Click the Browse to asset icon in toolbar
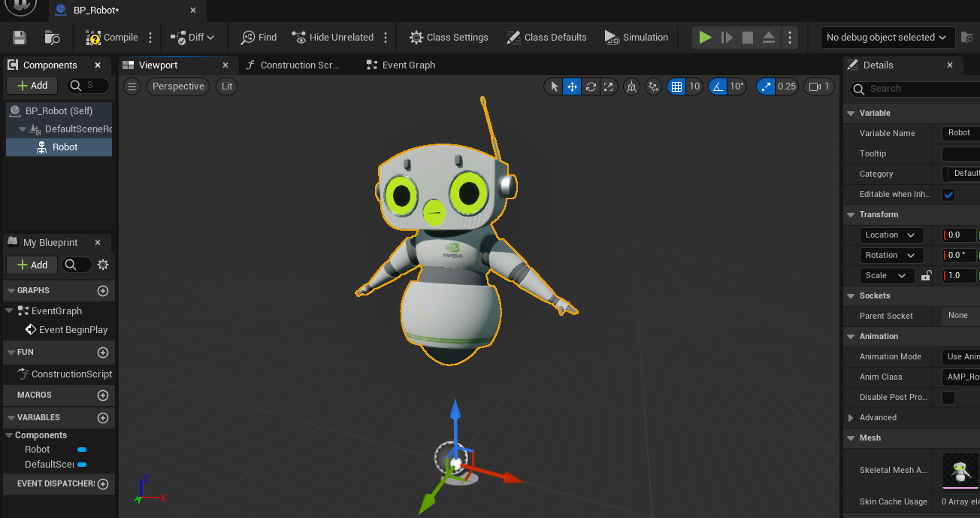980x518 pixels. [x=52, y=38]
